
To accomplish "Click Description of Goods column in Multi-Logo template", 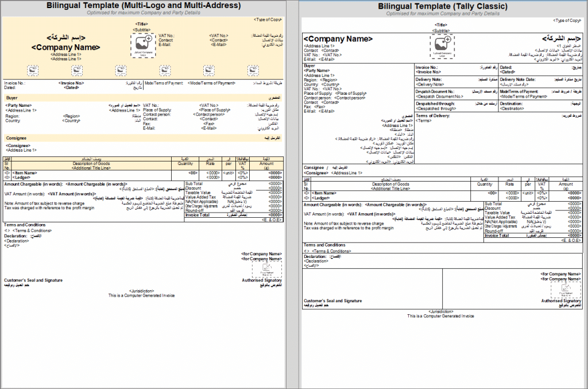I will [91, 164].
